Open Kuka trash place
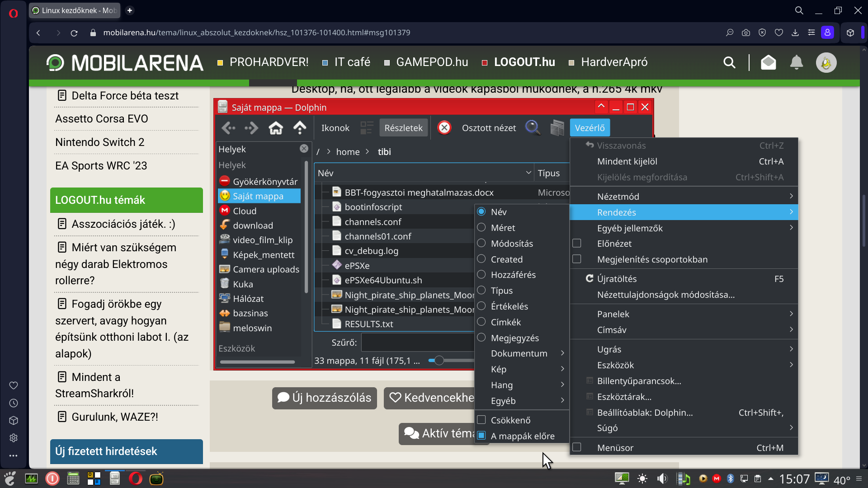The image size is (868, 488). click(259, 284)
